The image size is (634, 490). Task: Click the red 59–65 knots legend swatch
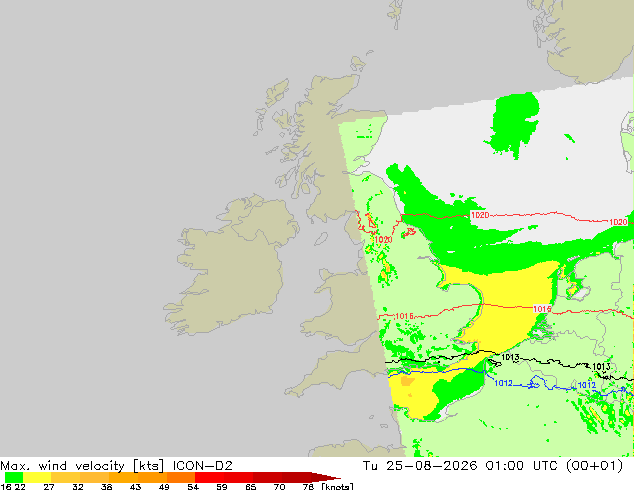(x=239, y=477)
